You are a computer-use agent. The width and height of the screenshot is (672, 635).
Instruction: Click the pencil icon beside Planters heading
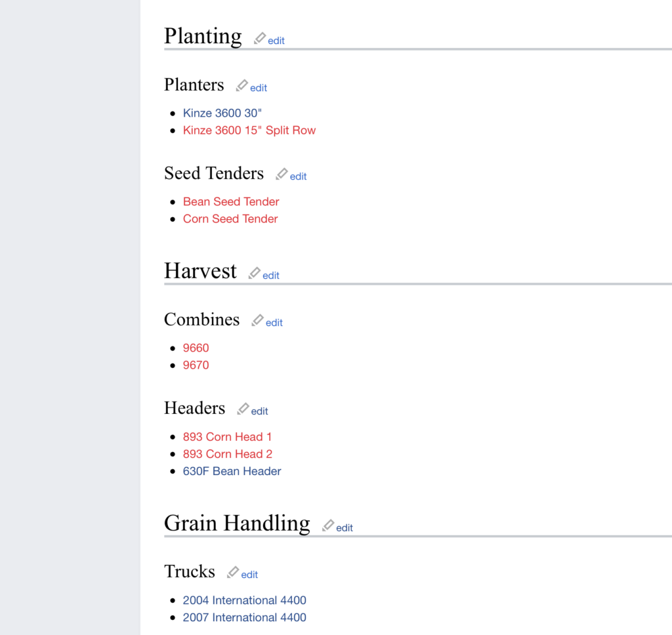(241, 85)
